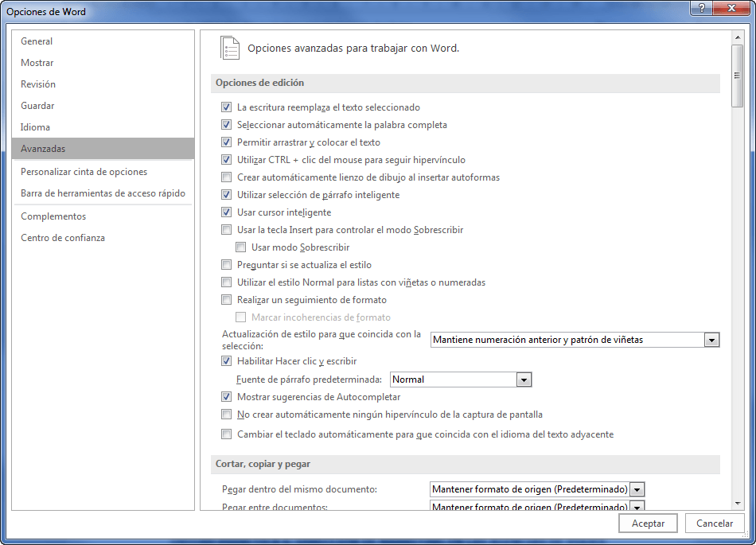Enable 'Usar la tecla Insert' overwrite option

point(227,230)
